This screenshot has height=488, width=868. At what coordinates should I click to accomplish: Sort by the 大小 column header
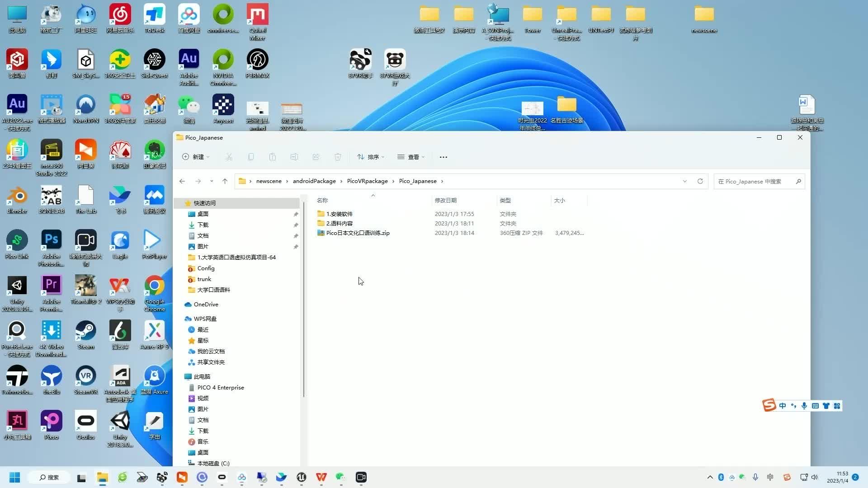[x=560, y=200]
